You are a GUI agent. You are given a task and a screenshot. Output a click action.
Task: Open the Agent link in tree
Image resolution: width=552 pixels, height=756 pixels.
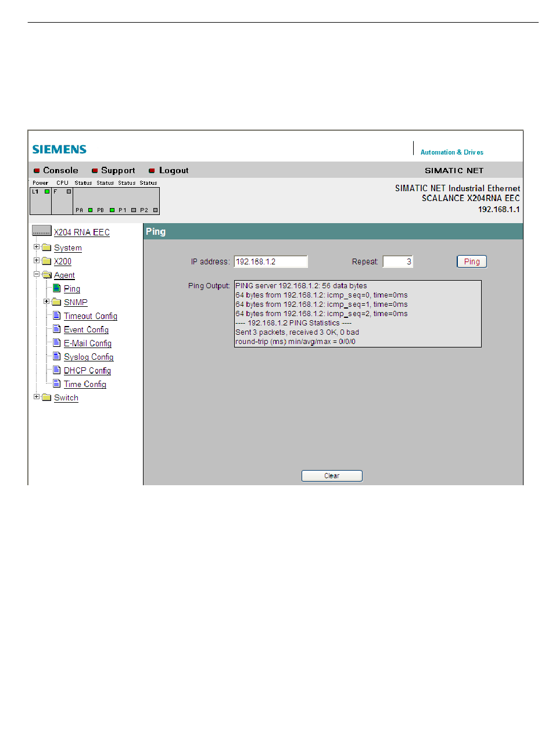coord(64,275)
